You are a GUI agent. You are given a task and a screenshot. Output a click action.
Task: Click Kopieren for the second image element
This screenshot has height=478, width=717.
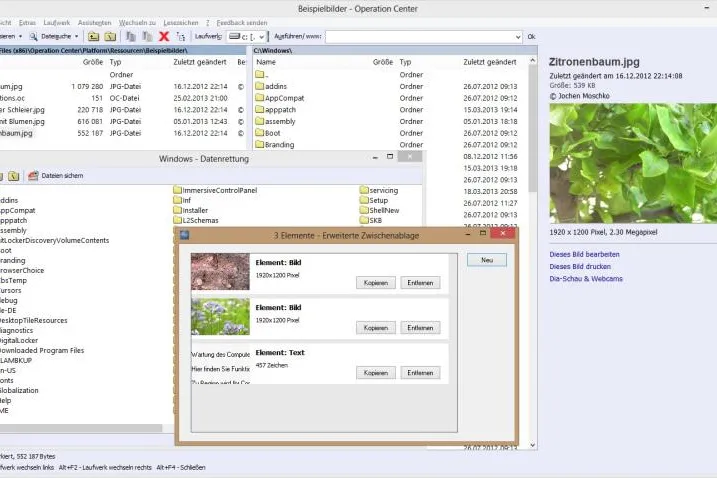(x=376, y=328)
